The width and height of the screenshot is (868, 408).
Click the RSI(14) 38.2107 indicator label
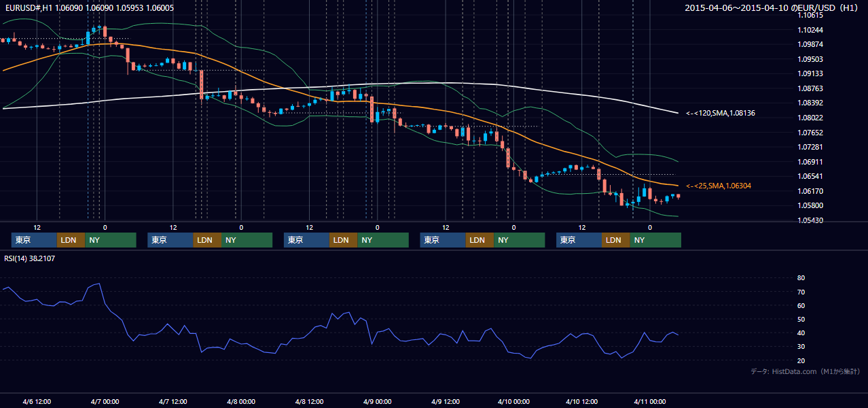[30, 258]
